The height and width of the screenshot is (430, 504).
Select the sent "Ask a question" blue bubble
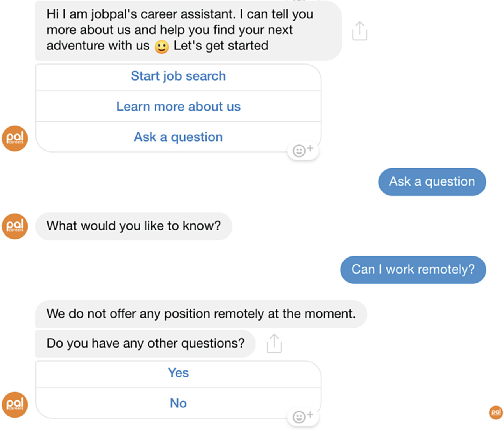432,182
